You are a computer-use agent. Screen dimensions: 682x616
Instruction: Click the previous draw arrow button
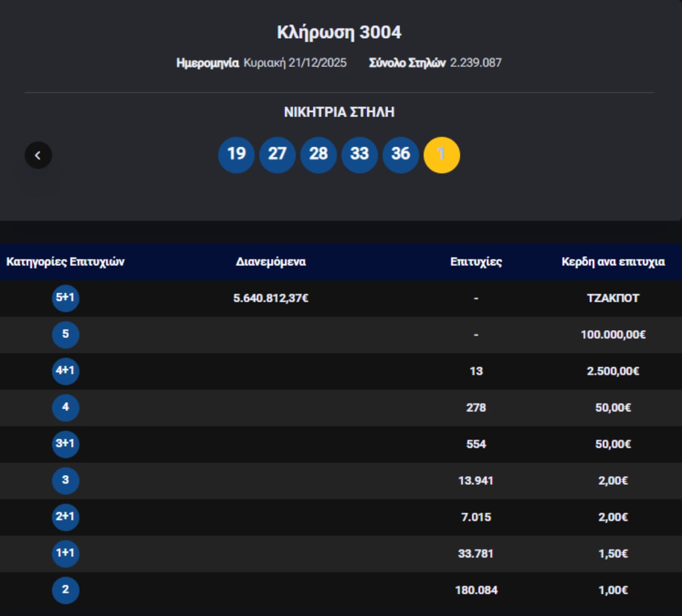(38, 155)
